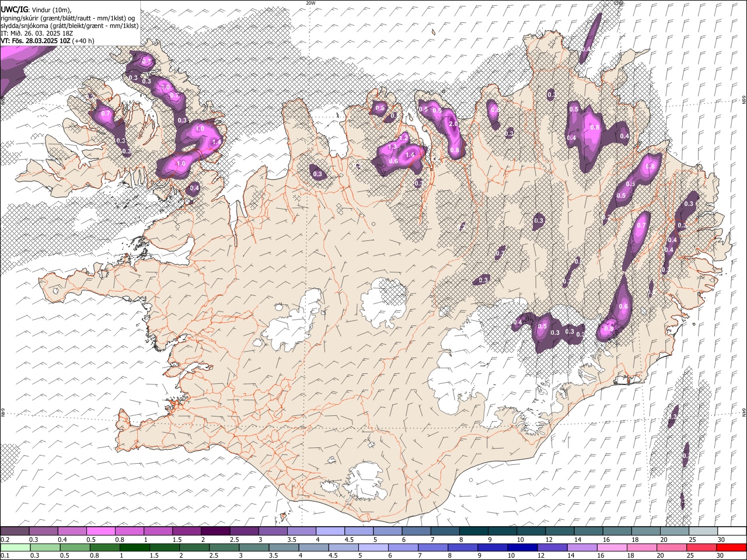The image size is (747, 560).
Task: Click the '2.0' snowfall value on the map
Action: (453, 124)
